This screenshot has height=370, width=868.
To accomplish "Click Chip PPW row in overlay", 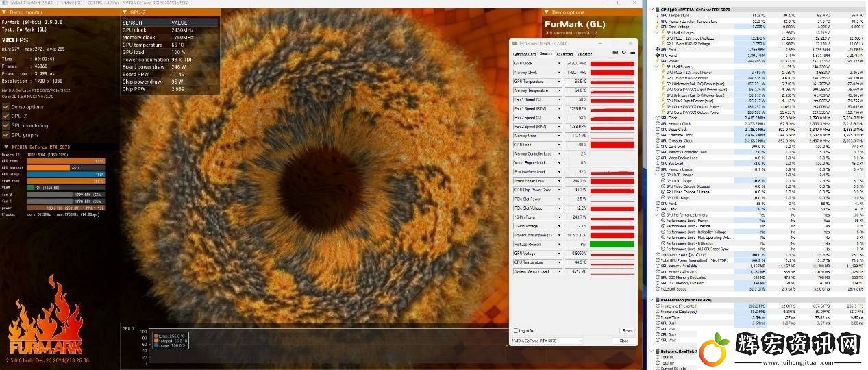I will pyautogui.click(x=171, y=89).
